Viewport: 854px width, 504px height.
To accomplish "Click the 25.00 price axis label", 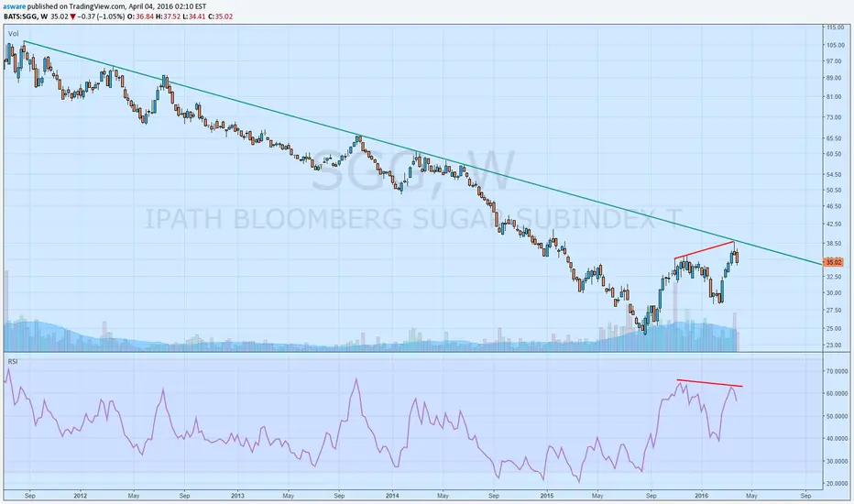I will (834, 329).
